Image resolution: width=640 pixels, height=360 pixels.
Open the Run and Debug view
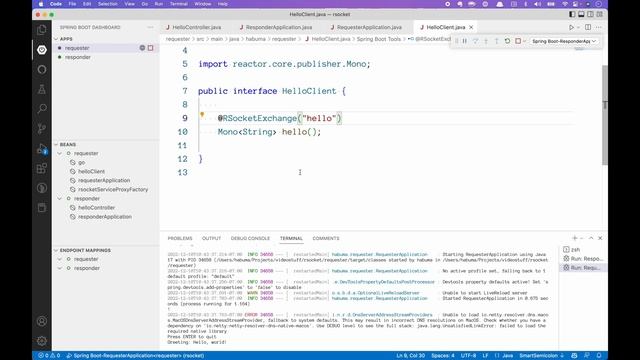click(x=42, y=149)
